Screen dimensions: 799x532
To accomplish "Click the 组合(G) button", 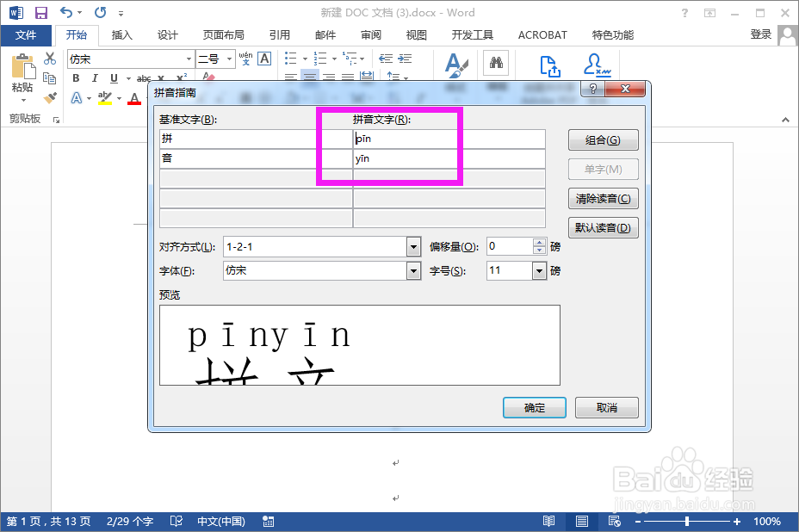I will [604, 140].
